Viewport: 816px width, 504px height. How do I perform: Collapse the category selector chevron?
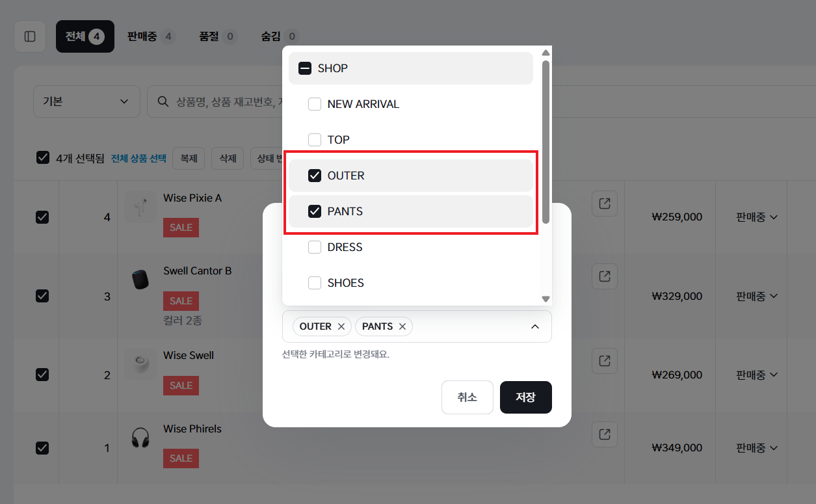pos(535,326)
